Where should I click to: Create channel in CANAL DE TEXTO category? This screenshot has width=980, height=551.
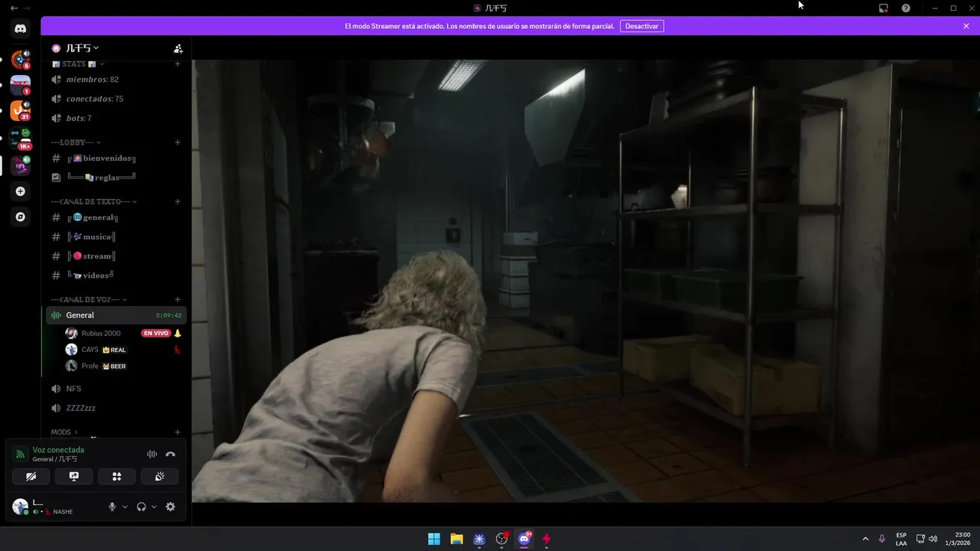pyautogui.click(x=178, y=201)
